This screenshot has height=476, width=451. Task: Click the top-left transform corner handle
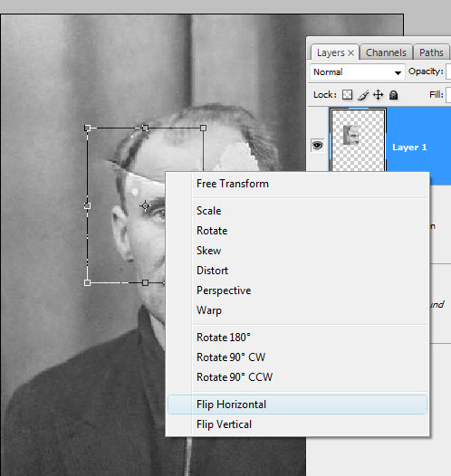[x=88, y=129]
